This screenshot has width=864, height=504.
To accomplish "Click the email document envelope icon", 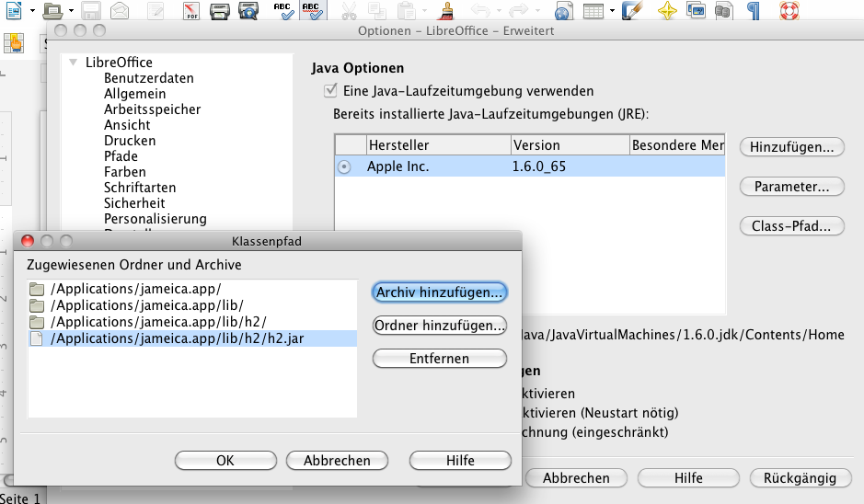I will click(120, 10).
